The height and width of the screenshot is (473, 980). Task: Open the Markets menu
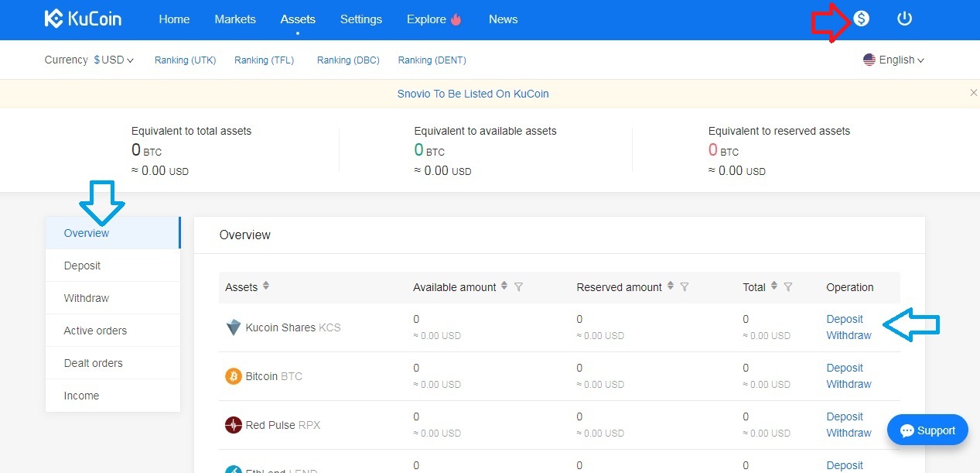(x=235, y=19)
